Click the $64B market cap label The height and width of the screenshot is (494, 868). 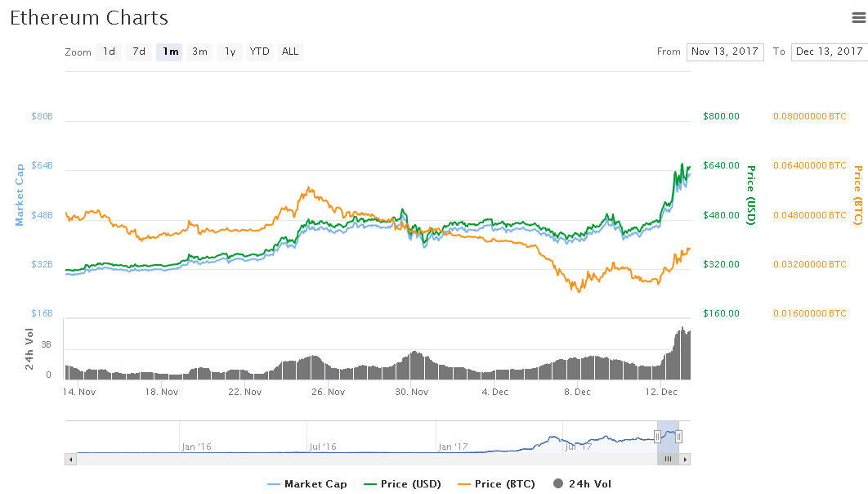42,165
